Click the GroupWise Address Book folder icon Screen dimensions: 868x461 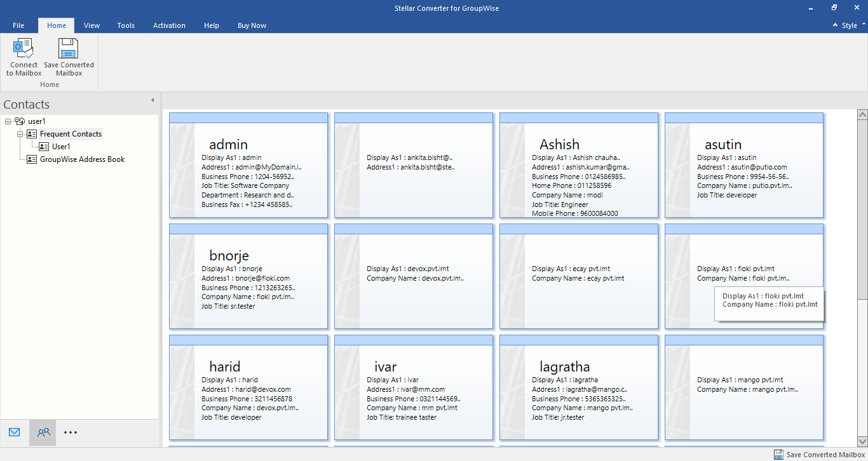point(32,159)
